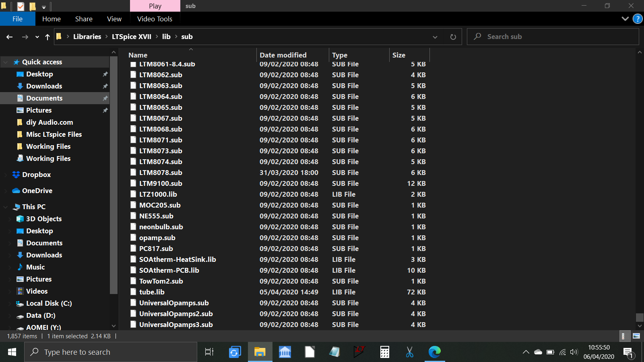Open Data (D:) drive in navigation pane
The image size is (644, 362).
[41, 315]
